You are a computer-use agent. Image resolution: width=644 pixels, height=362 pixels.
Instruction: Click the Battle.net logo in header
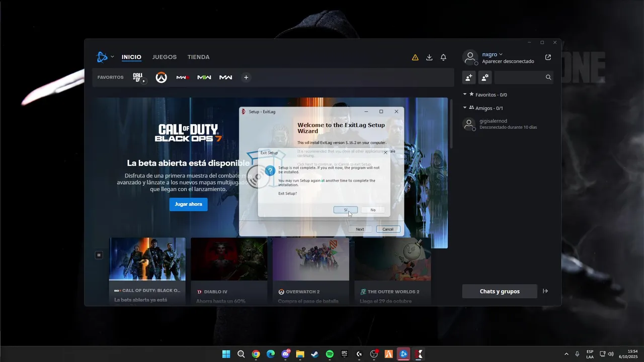click(x=102, y=57)
